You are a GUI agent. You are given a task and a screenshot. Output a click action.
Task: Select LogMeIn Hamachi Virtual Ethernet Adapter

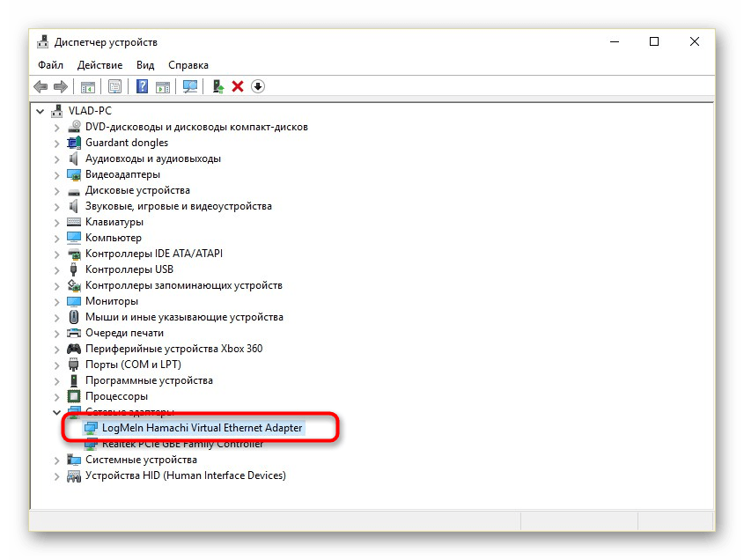202,428
